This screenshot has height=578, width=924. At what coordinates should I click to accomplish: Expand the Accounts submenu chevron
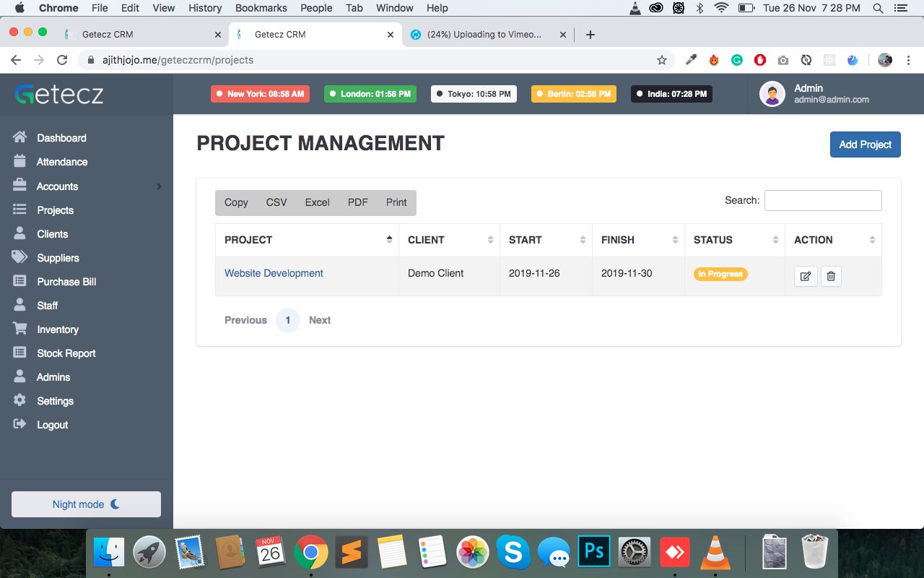(159, 186)
